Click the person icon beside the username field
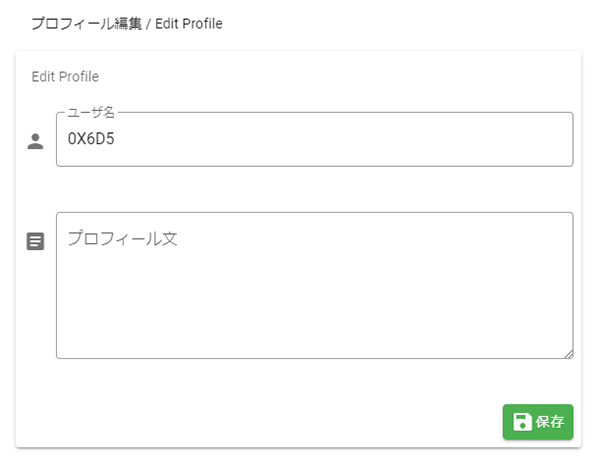Screen dimensions: 600x464 pyautogui.click(x=35, y=141)
